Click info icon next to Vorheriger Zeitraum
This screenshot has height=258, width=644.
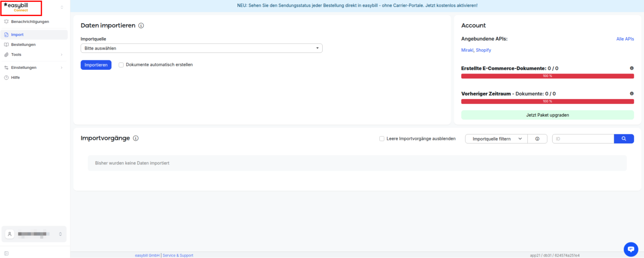[632, 93]
